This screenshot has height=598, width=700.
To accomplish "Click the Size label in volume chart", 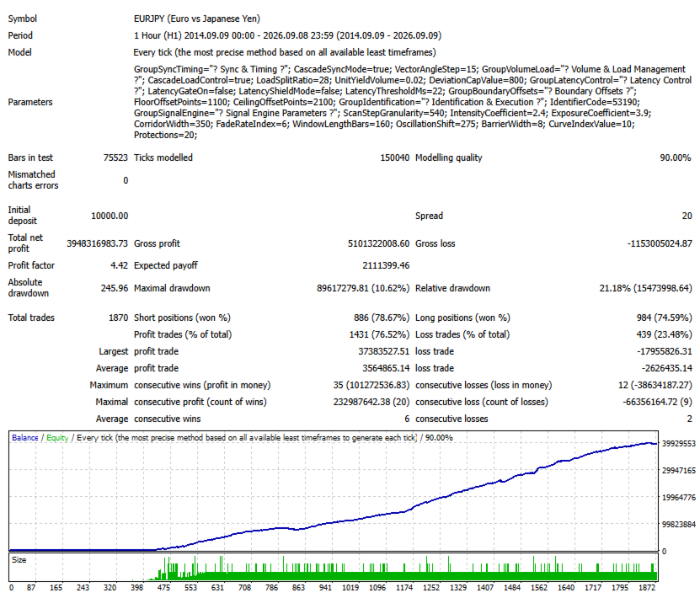I will [x=19, y=559].
